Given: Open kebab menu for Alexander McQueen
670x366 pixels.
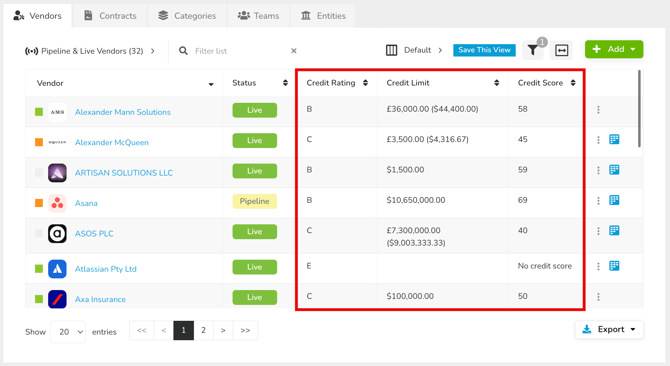Looking at the screenshot, I should [598, 140].
